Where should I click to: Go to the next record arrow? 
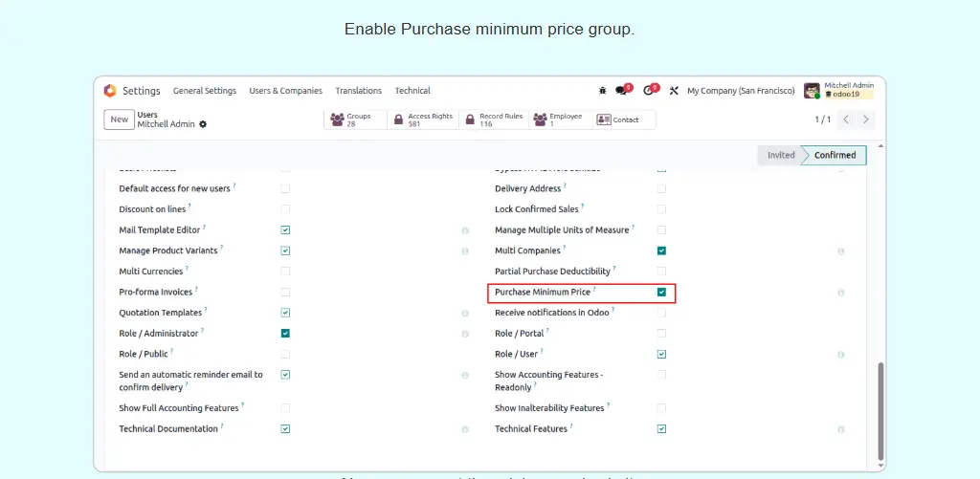866,120
